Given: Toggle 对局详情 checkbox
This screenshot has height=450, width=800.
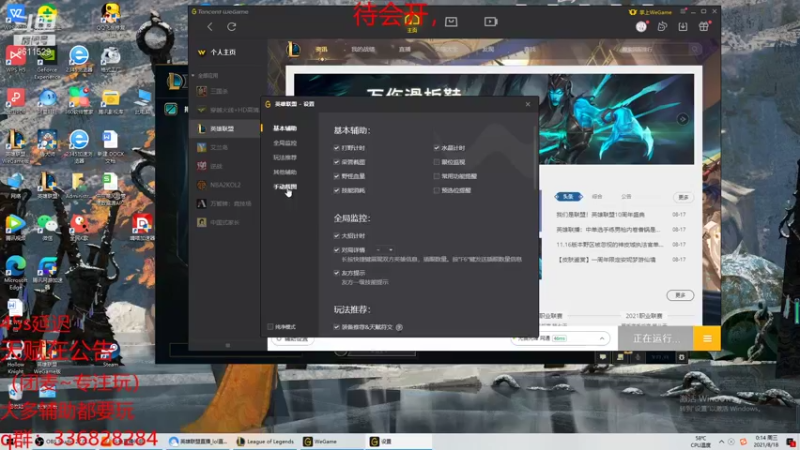Looking at the screenshot, I should (x=337, y=250).
